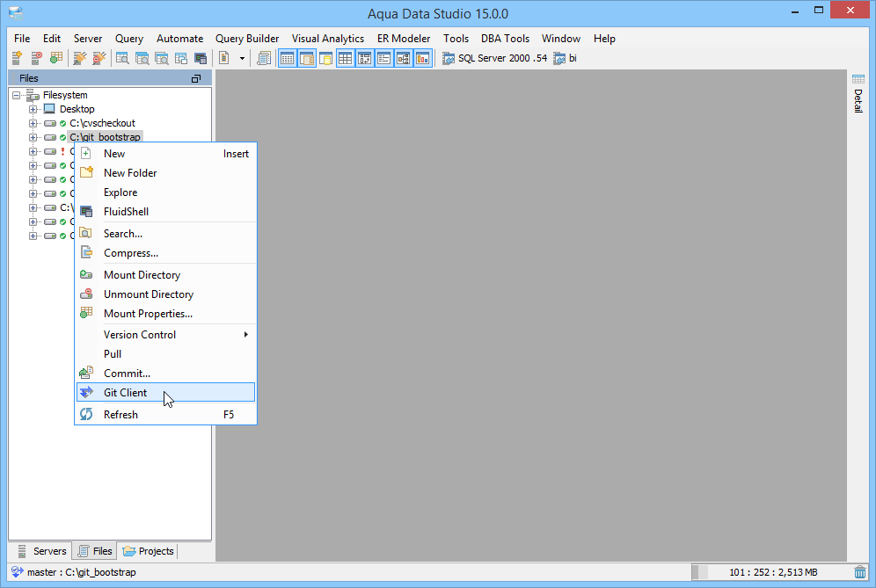Open the Help menu
The height and width of the screenshot is (588, 876).
click(604, 39)
